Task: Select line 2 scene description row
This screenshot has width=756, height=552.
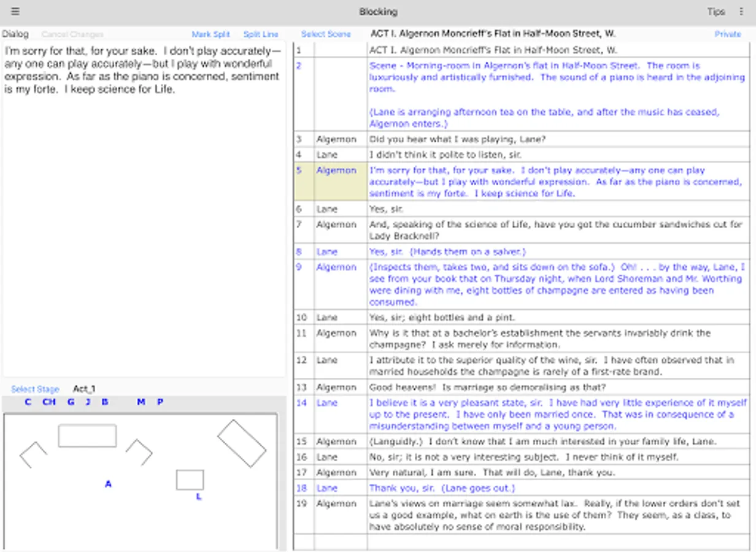Action: point(522,94)
